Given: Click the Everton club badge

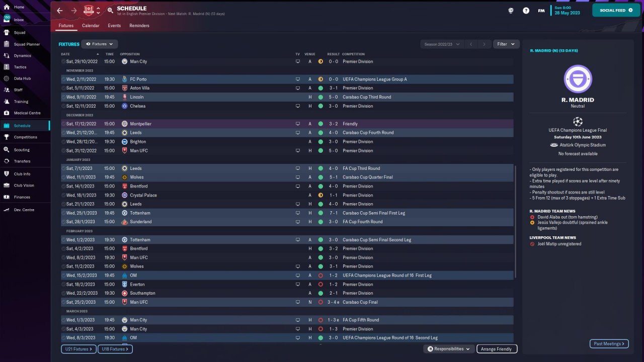Looking at the screenshot, I should point(125,285).
